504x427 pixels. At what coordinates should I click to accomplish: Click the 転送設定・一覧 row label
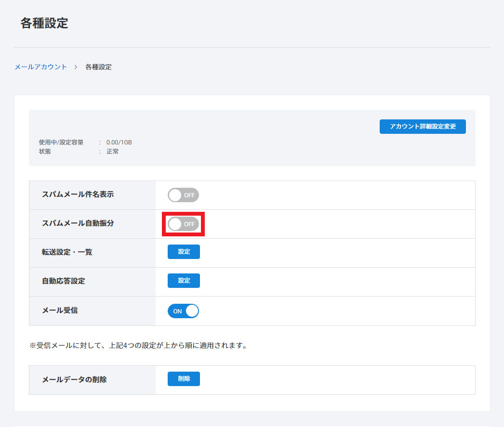[67, 252]
